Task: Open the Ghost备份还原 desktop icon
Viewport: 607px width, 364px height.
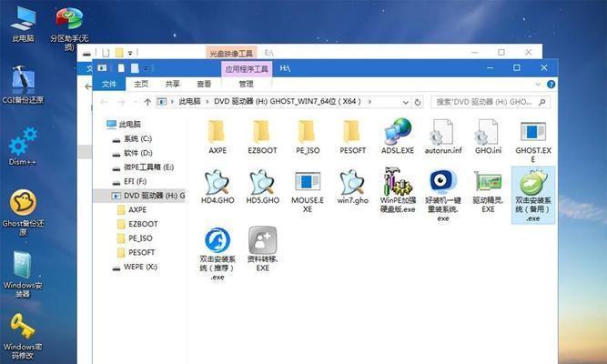Action: click(23, 213)
